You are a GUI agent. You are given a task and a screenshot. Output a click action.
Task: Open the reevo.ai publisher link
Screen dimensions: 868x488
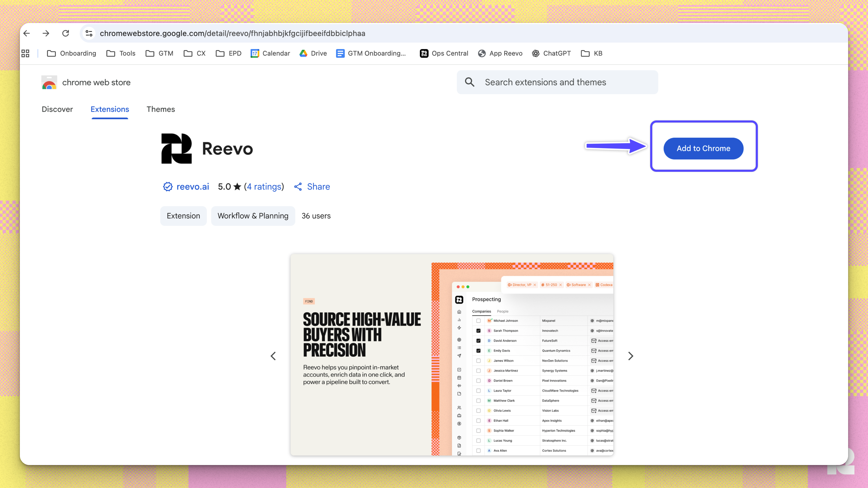click(193, 187)
